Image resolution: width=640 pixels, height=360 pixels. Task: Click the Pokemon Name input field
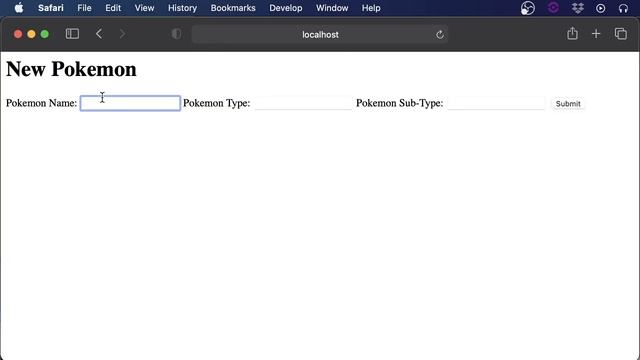tap(130, 103)
